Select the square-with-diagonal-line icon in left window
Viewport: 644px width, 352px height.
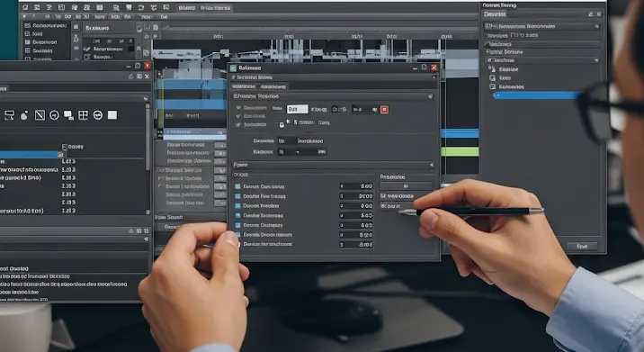pyautogui.click(x=40, y=115)
